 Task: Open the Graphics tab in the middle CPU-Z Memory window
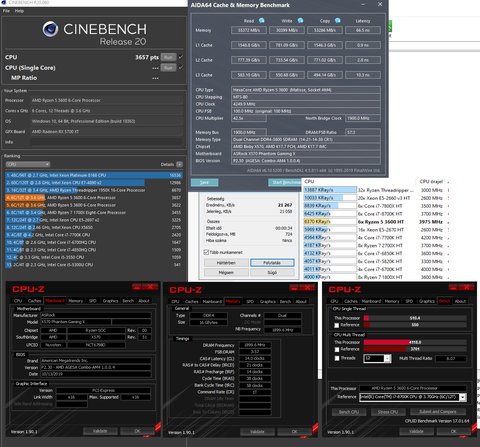pyautogui.click(x=268, y=301)
